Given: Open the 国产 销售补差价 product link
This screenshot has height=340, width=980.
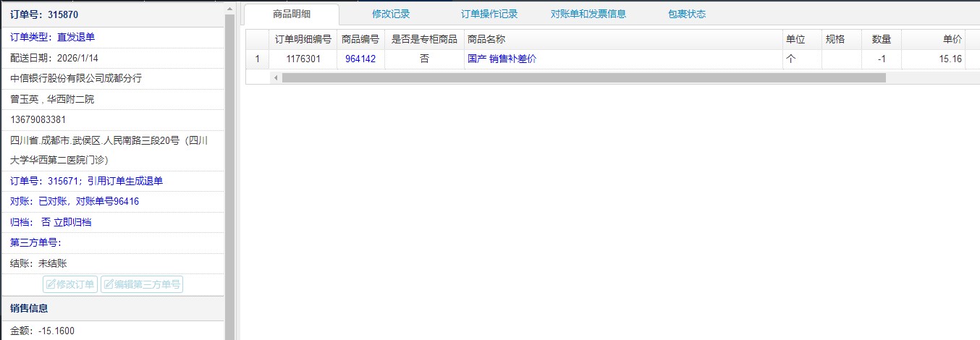Looking at the screenshot, I should click(502, 59).
